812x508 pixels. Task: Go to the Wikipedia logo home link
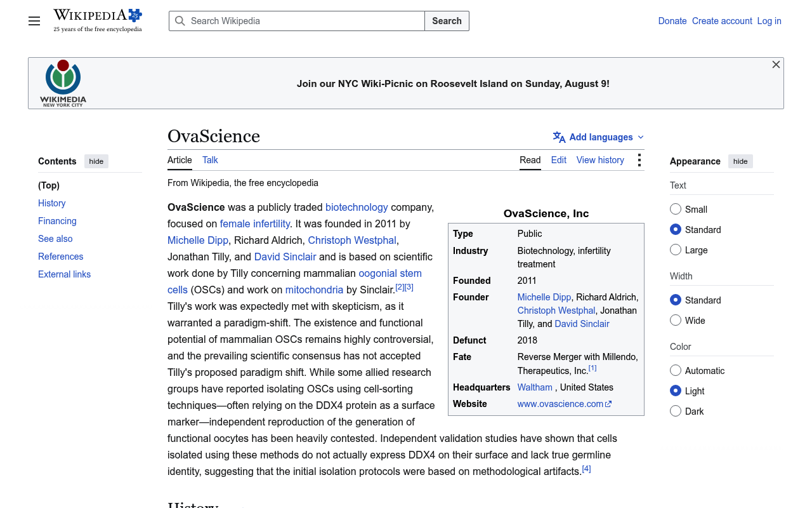click(x=98, y=20)
